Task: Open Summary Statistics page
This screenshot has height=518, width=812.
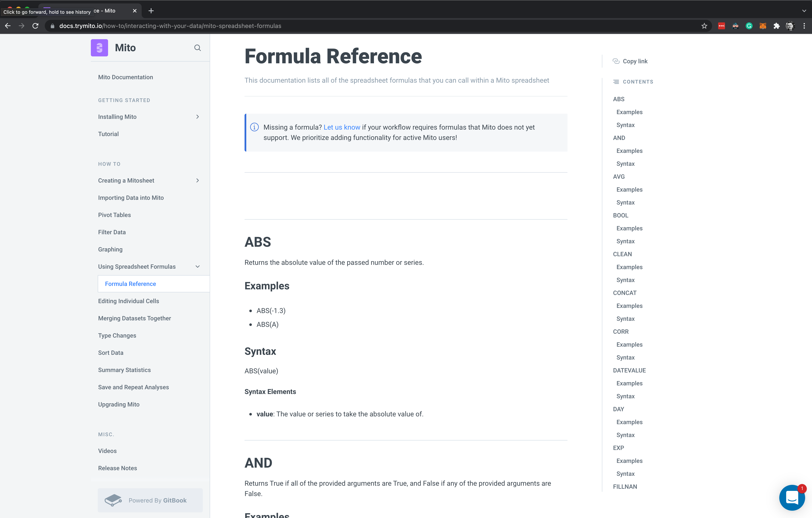Action: coord(124,370)
